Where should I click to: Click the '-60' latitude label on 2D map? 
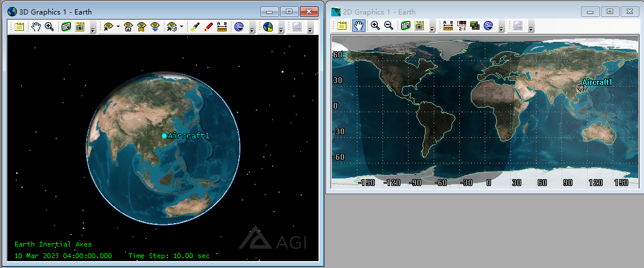click(x=339, y=156)
